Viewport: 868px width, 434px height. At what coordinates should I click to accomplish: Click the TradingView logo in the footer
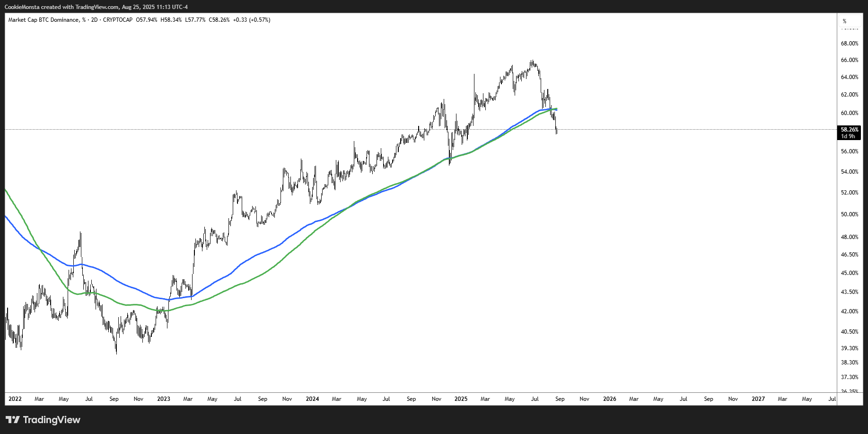(x=43, y=420)
